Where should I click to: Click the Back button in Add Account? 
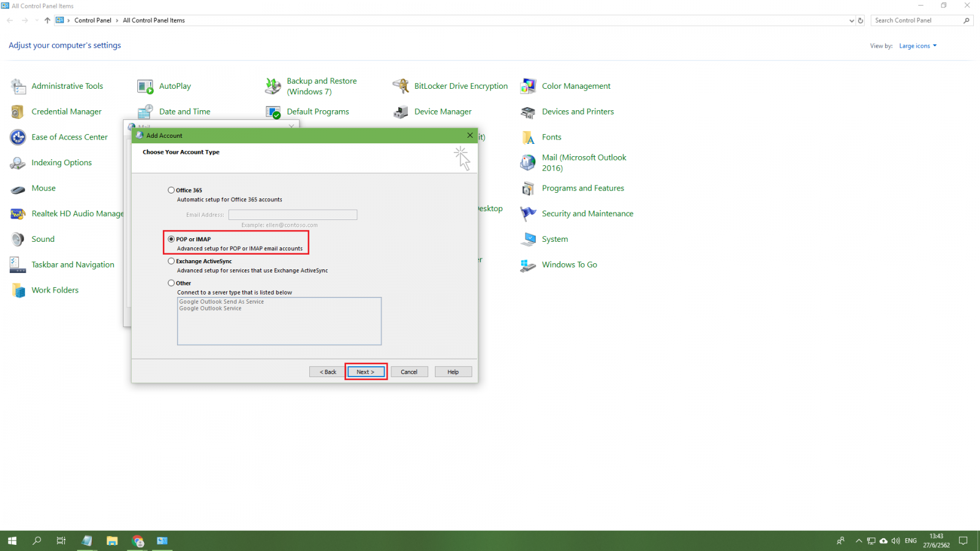tap(328, 372)
